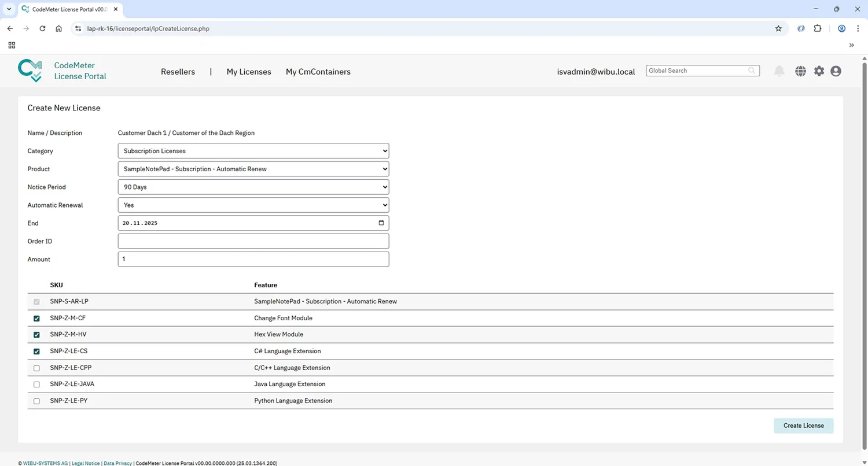
Task: Check the Python Language Extension box
Action: pos(37,401)
